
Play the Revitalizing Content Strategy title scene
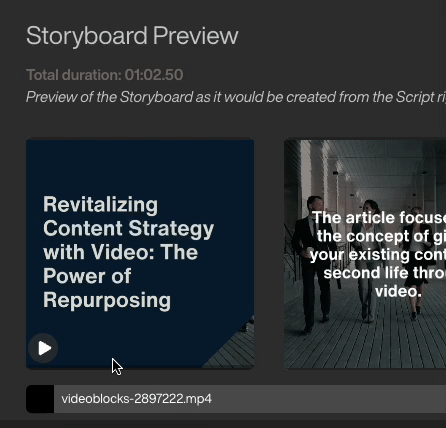[x=43, y=348]
